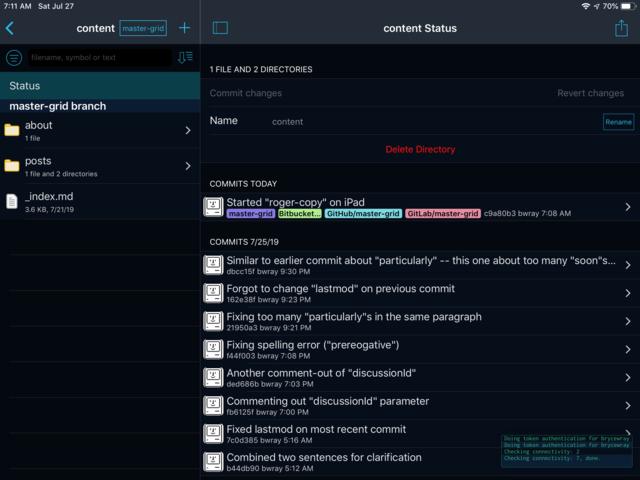The height and width of the screenshot is (480, 640).
Task: Expand the posts folder chevron
Action: tap(188, 166)
